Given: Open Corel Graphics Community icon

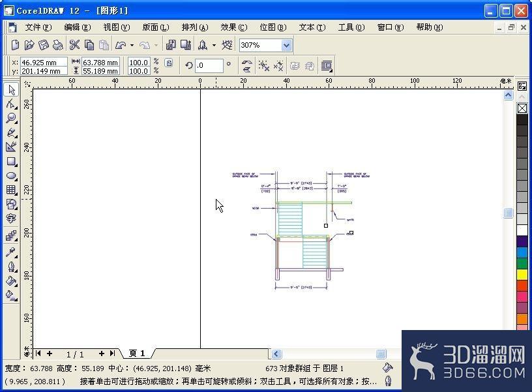Looking at the screenshot, I should [x=227, y=45].
